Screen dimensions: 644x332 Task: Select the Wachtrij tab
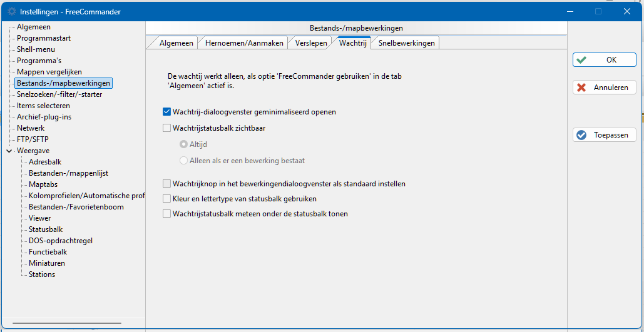(x=352, y=43)
